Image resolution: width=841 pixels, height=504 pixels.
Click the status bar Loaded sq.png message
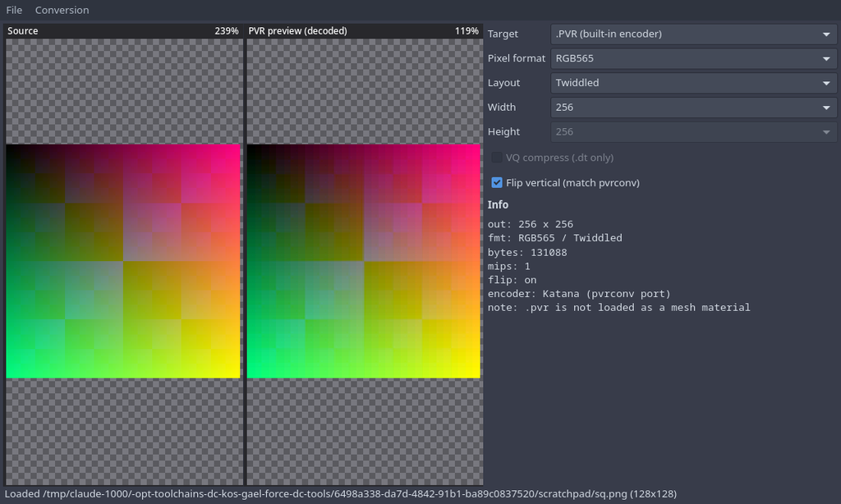click(341, 494)
